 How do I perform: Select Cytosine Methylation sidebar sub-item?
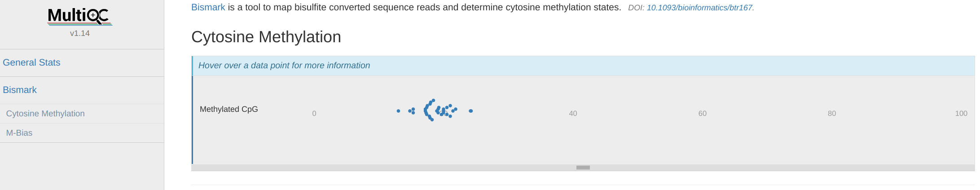point(45,114)
